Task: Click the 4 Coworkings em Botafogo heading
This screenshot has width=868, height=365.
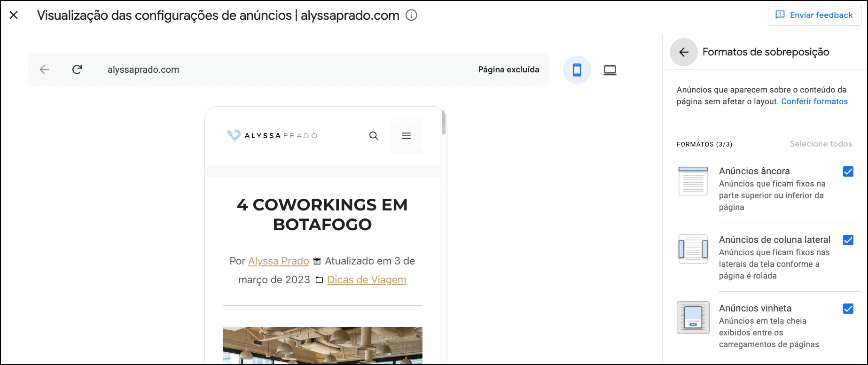Action: click(322, 214)
